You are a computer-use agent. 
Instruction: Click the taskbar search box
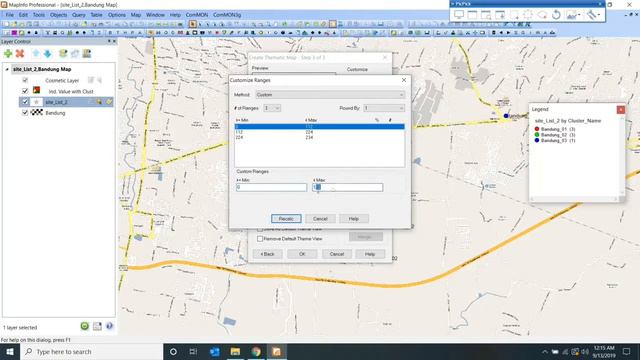pos(91,351)
